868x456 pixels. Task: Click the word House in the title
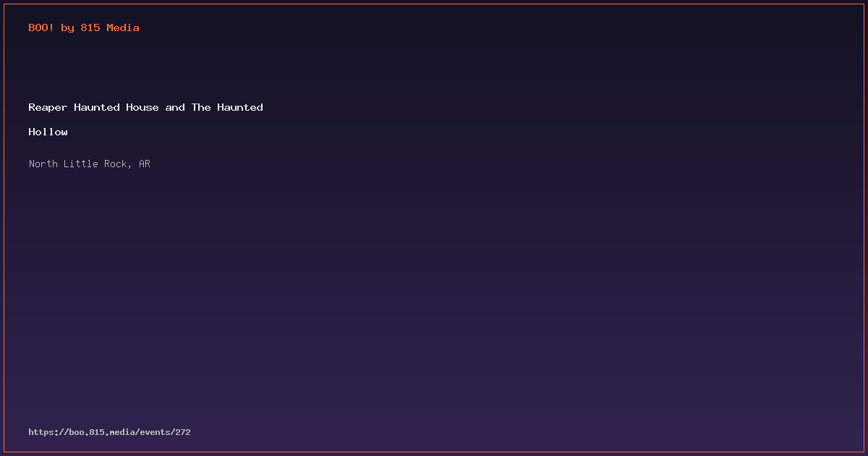pyautogui.click(x=142, y=107)
